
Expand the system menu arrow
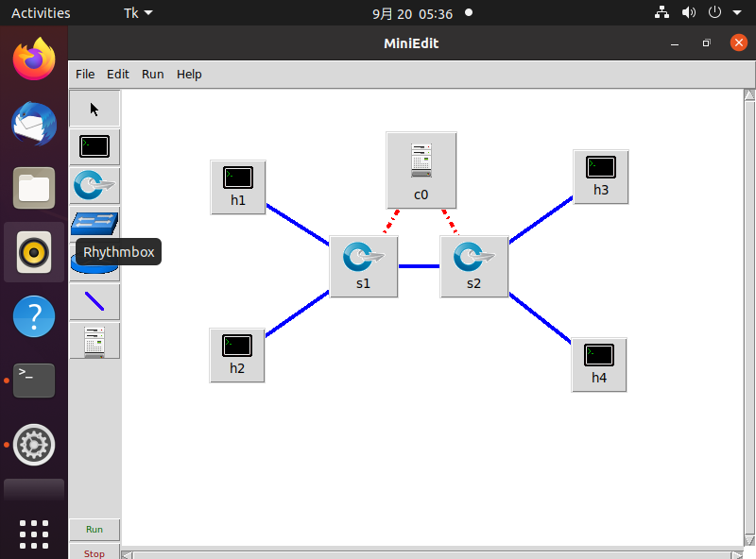point(737,12)
